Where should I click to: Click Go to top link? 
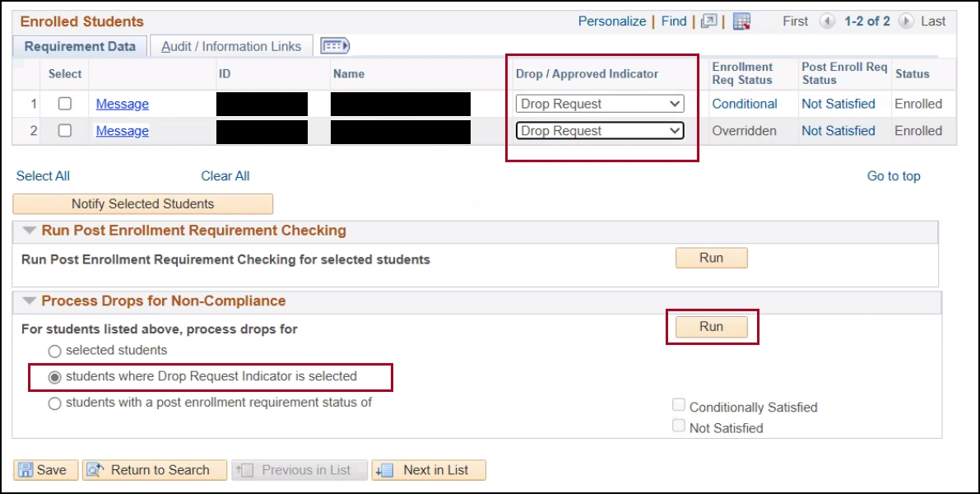tap(894, 176)
